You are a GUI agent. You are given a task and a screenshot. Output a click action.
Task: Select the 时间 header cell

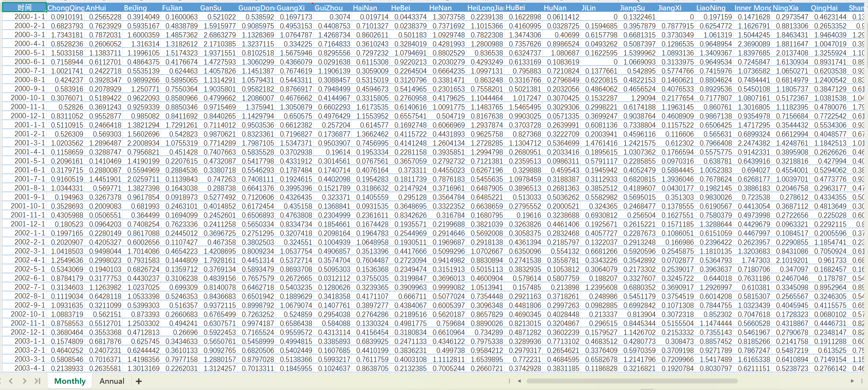click(x=24, y=8)
